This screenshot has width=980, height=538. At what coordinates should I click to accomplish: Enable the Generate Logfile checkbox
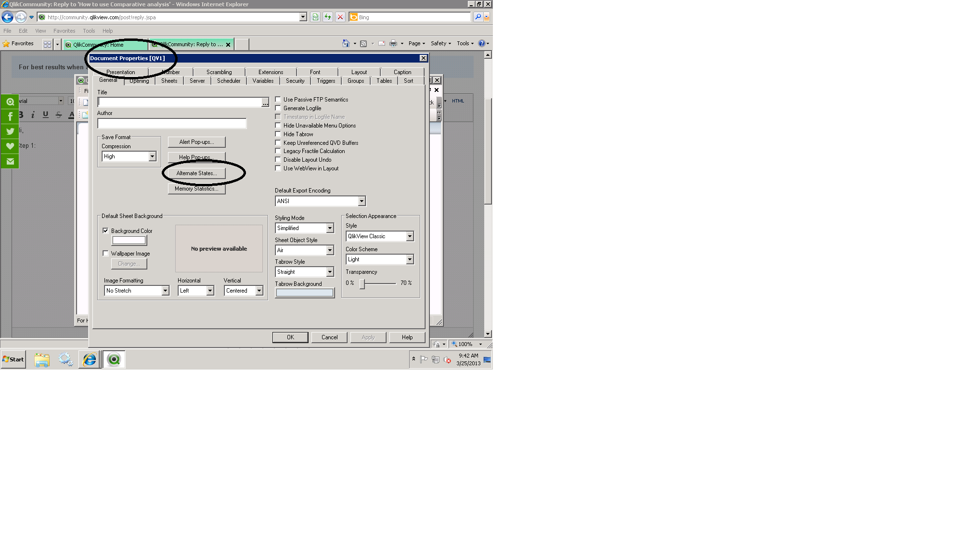(278, 108)
